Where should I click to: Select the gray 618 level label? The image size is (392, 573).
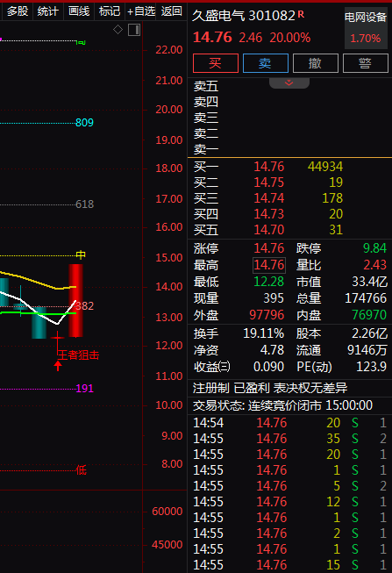(85, 204)
